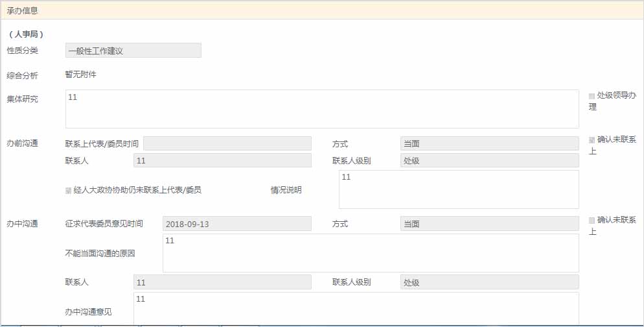The width and height of the screenshot is (644, 327).
Task: Click the 联系人 field in 办前沟通
Action: pos(222,160)
